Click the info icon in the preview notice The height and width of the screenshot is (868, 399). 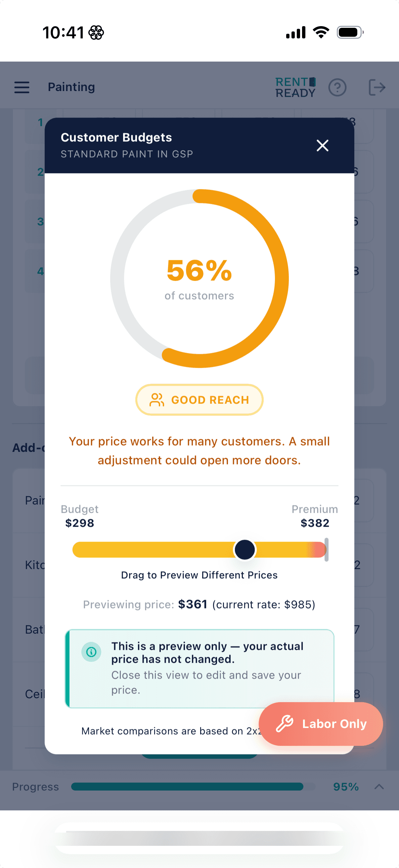91,652
